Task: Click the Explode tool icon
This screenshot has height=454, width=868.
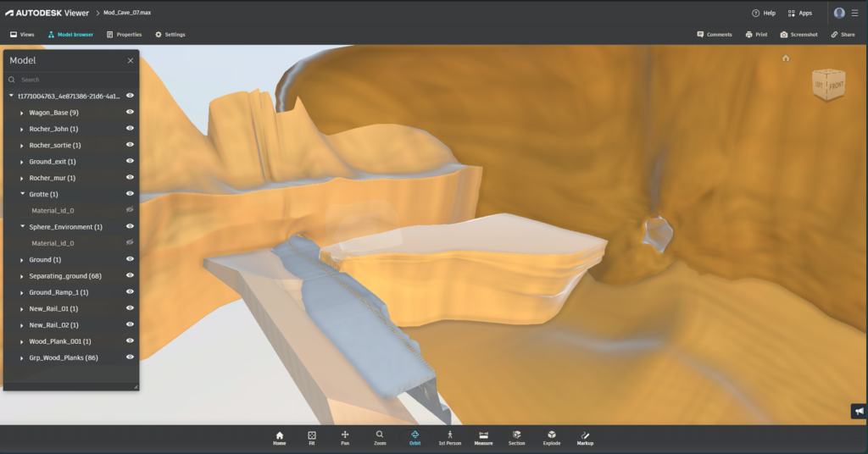Action: [x=551, y=437]
